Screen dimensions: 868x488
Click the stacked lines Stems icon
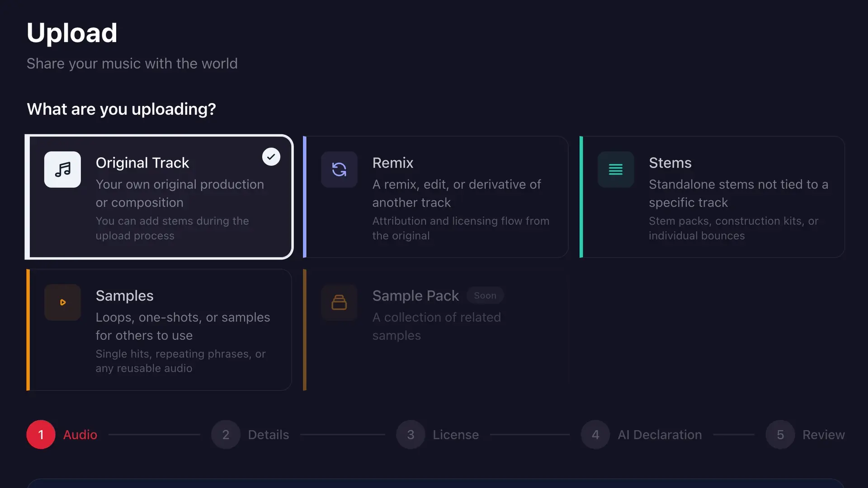(x=615, y=169)
